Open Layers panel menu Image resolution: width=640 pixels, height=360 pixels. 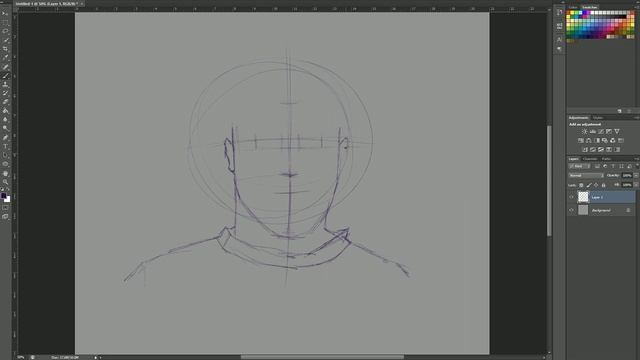[636, 159]
